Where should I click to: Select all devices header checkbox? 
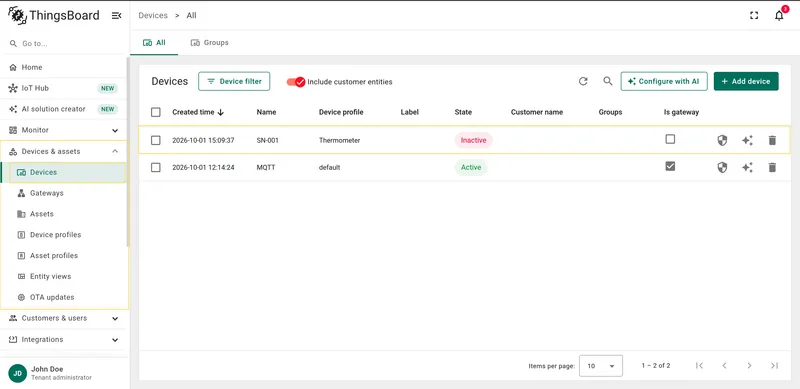point(156,112)
